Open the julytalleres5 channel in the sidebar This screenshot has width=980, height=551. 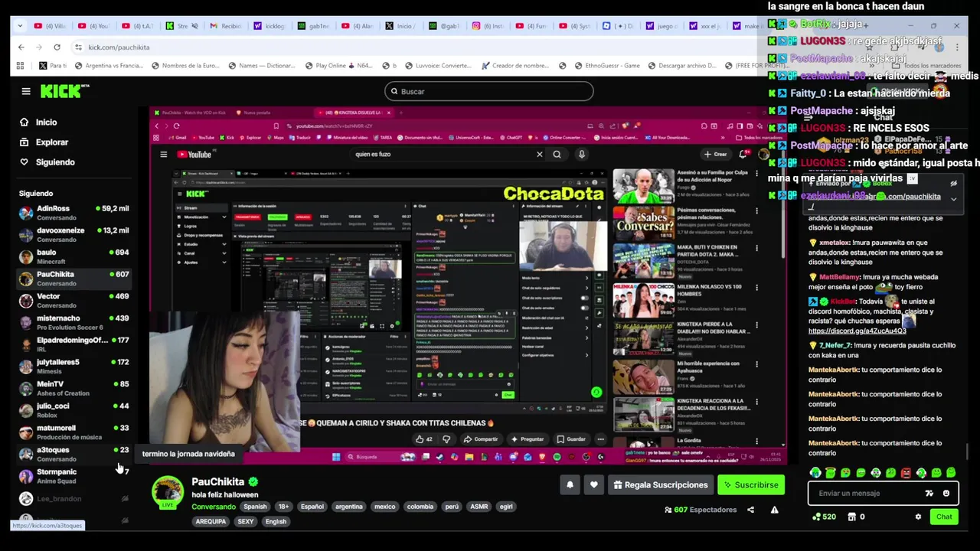pyautogui.click(x=74, y=366)
